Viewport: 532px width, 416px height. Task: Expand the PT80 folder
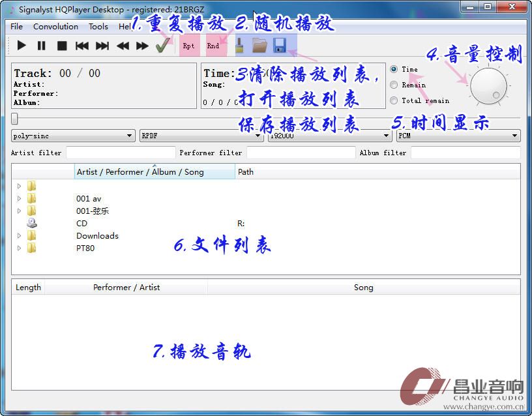(x=19, y=248)
